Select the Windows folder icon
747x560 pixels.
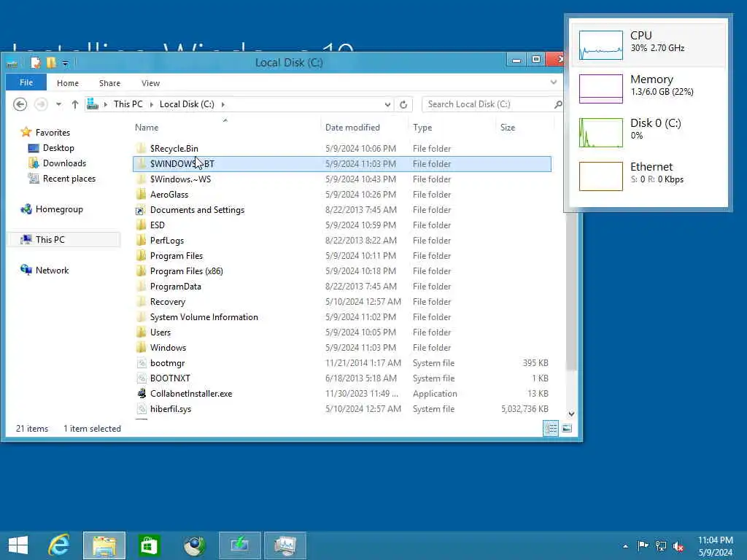click(141, 347)
